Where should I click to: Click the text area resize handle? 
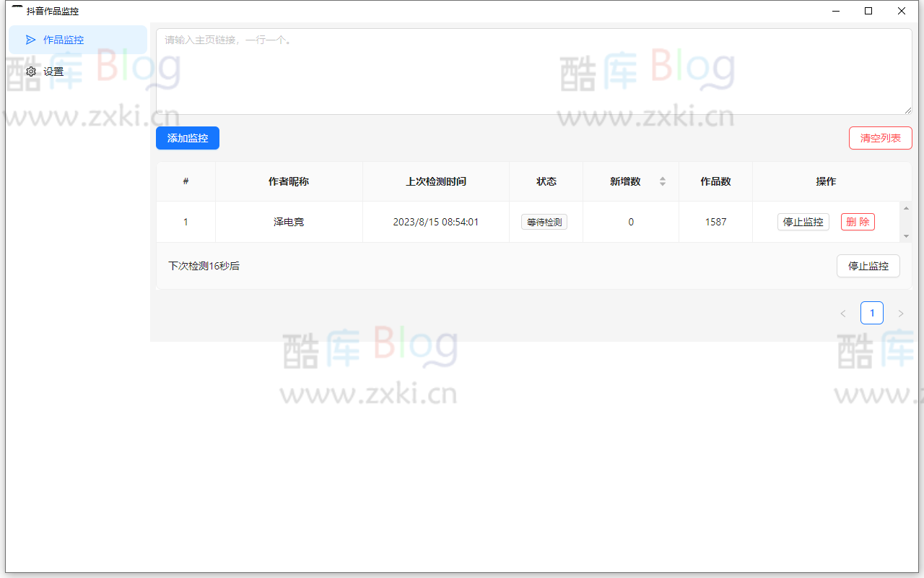[907, 110]
